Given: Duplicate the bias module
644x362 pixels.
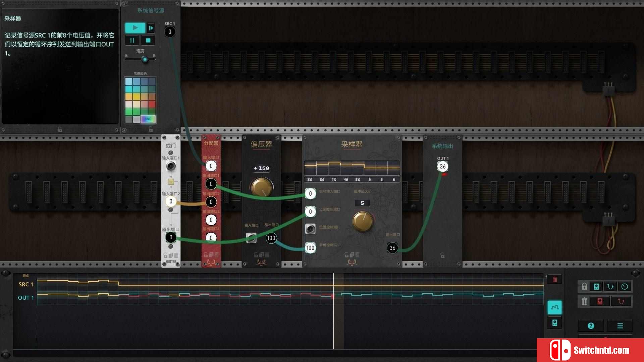Looking at the screenshot, I should pyautogui.click(x=261, y=255).
